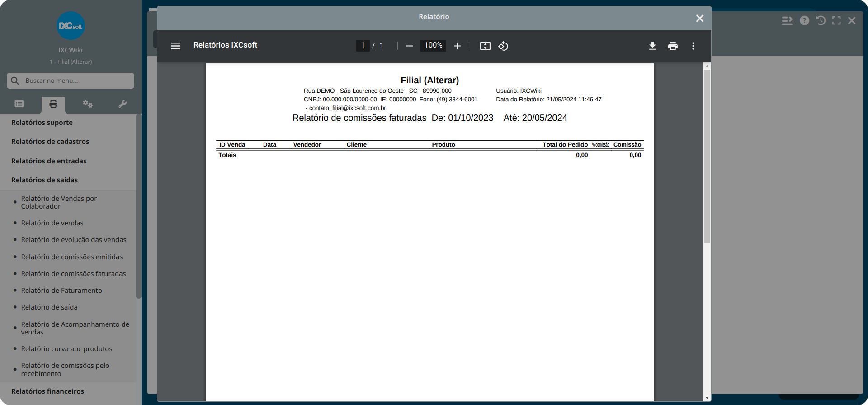This screenshot has width=868, height=405.
Task: Switch to the gears settings sidebar tab
Action: [x=88, y=104]
